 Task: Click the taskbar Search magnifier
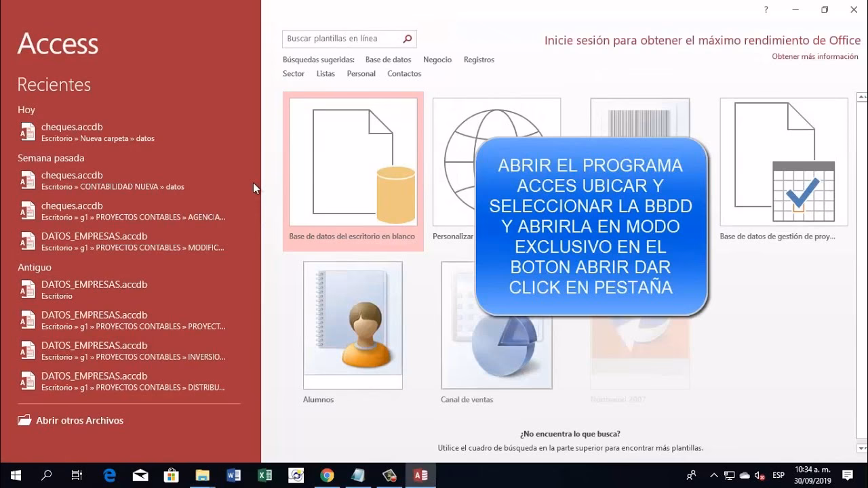click(x=46, y=475)
